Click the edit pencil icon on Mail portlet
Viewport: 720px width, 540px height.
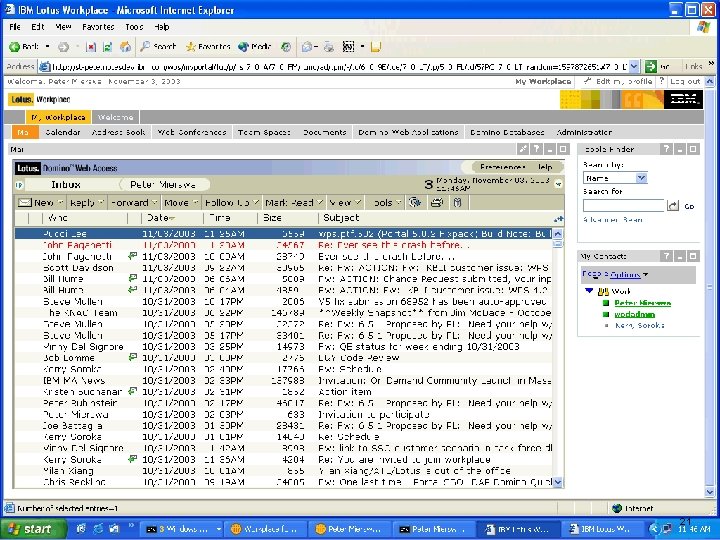pyautogui.click(x=522, y=149)
